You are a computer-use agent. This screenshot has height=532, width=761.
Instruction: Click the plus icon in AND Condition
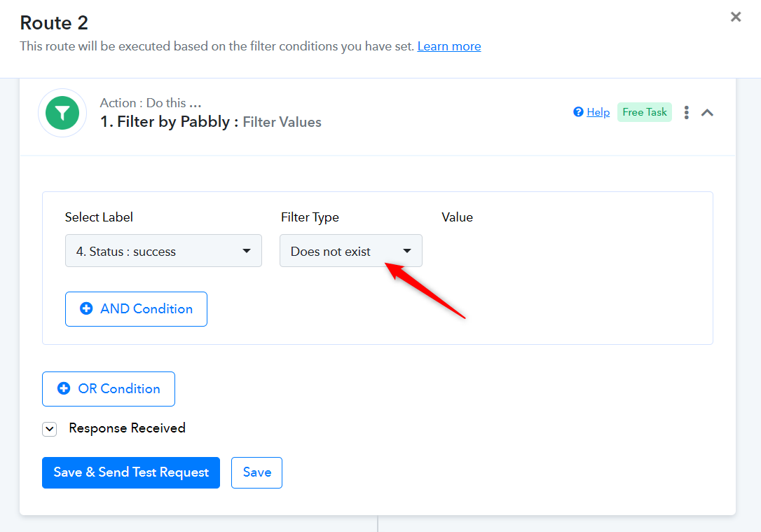[x=86, y=308]
